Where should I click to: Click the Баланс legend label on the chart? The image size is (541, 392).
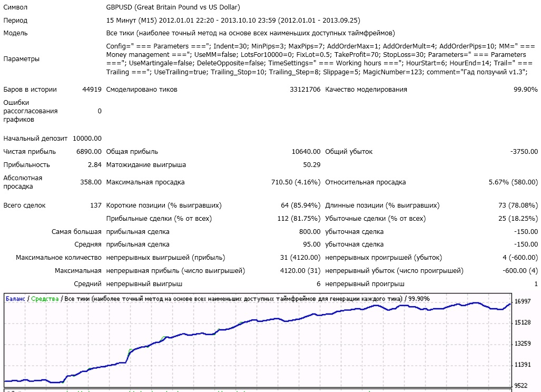pyautogui.click(x=15, y=299)
